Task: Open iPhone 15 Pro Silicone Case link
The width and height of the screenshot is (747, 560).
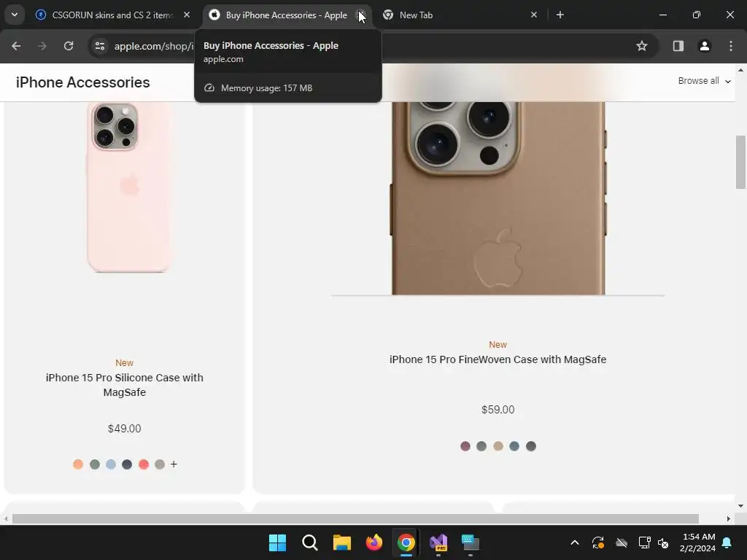Action: 124,385
